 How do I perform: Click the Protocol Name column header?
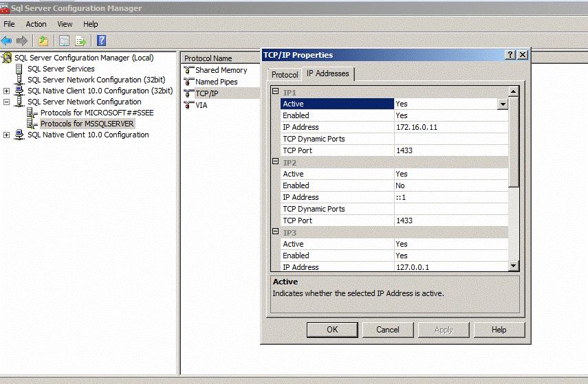(x=221, y=58)
